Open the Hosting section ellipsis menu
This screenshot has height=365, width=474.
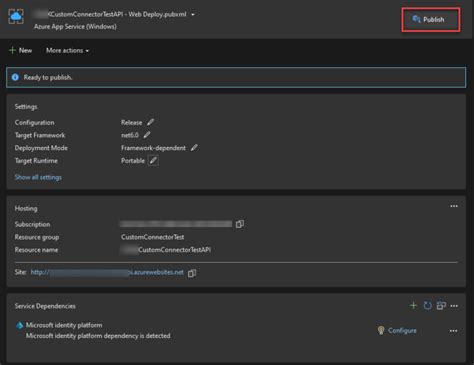(x=454, y=206)
